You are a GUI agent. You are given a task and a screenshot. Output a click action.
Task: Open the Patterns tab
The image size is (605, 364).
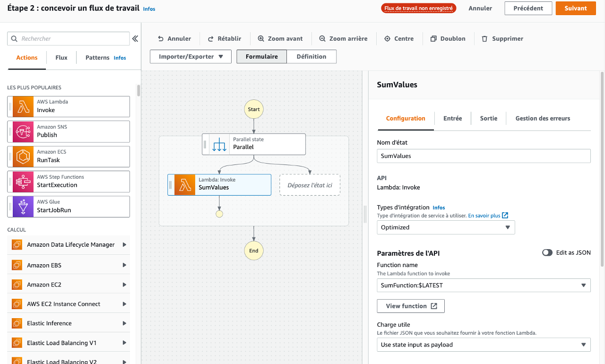(x=97, y=58)
